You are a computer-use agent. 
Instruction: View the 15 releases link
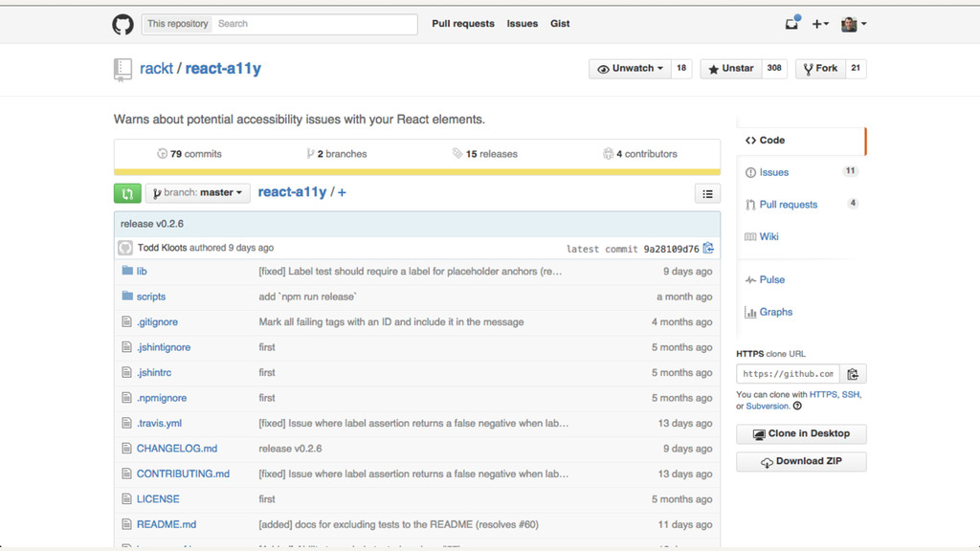click(485, 154)
